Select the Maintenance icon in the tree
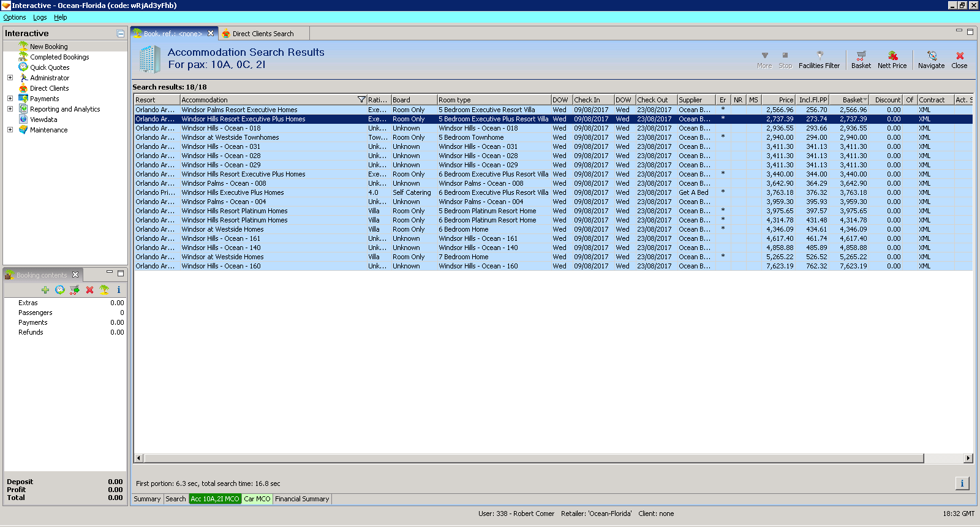 click(23, 130)
